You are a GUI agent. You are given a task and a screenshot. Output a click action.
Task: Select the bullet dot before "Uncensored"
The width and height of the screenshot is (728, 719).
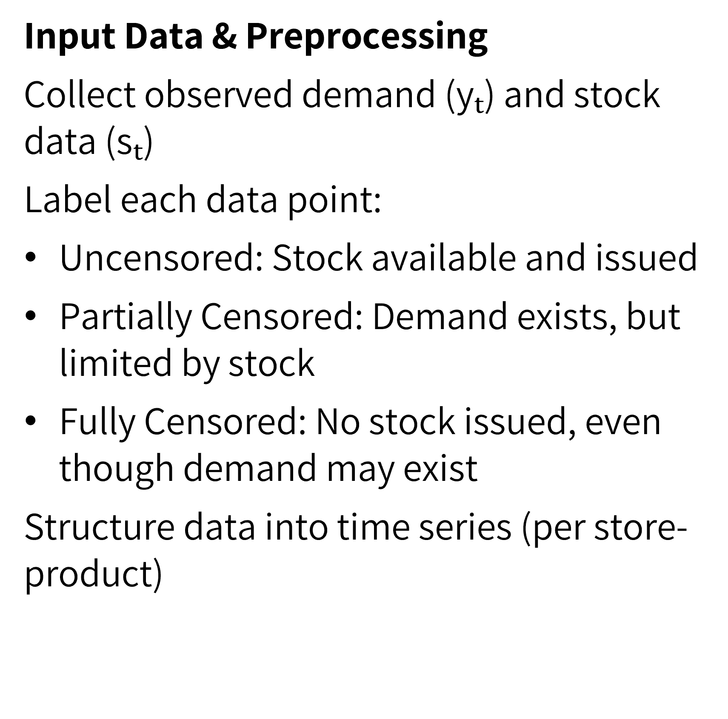click(x=31, y=258)
